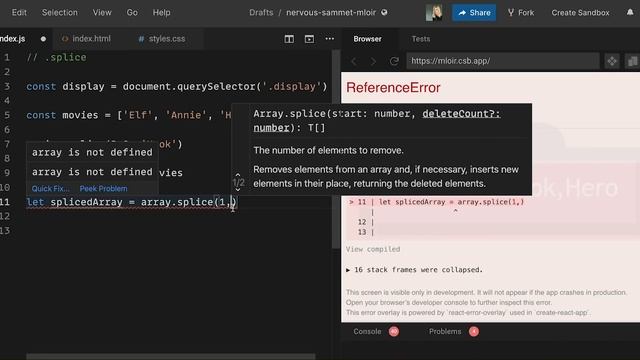The height and width of the screenshot is (360, 640).
Task: Click the preview URL address bar
Action: click(502, 61)
